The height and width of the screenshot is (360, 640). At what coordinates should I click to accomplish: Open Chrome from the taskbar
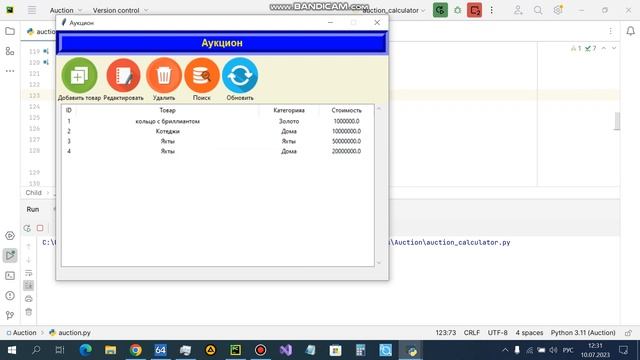[136, 350]
